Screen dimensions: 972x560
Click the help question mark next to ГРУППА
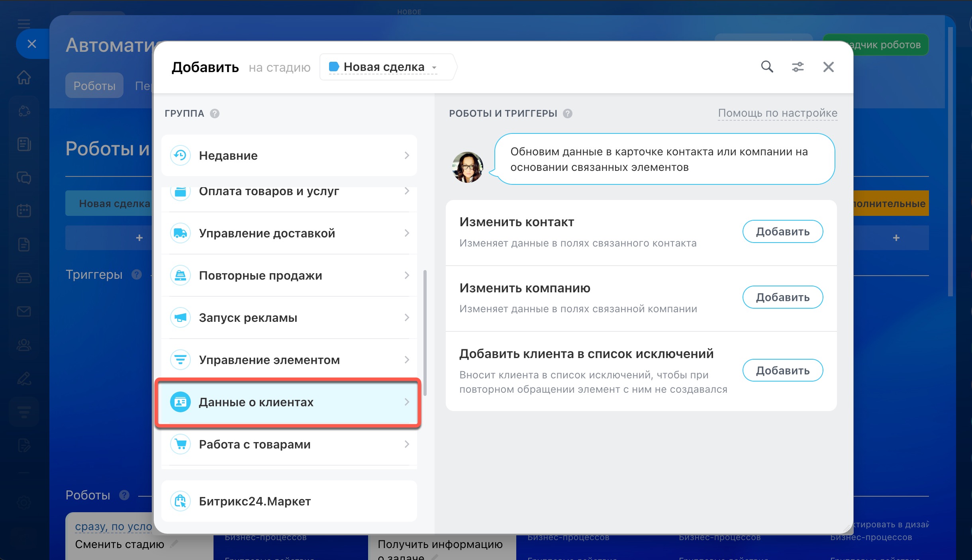[215, 114]
